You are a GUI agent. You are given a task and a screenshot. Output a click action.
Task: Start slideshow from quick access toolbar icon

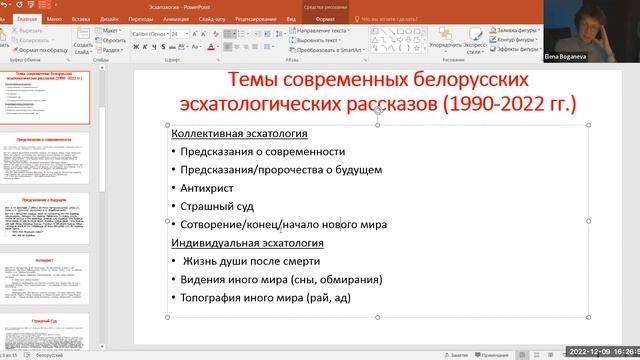point(31,4)
